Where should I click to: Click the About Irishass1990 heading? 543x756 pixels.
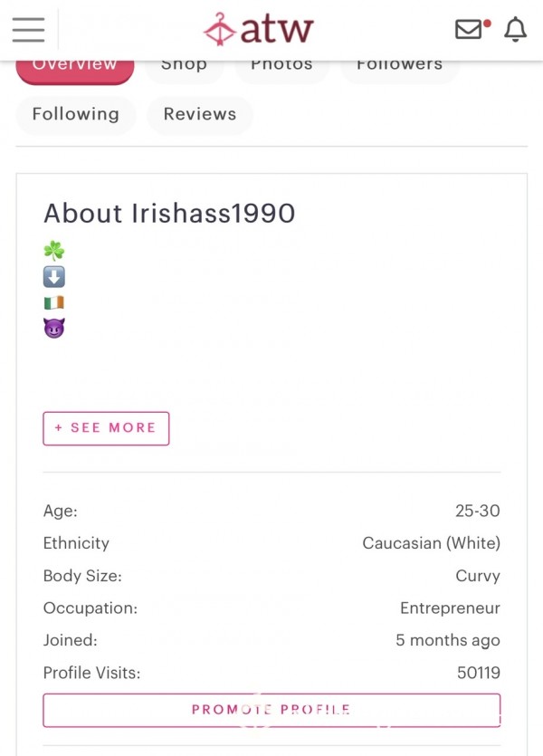(169, 214)
